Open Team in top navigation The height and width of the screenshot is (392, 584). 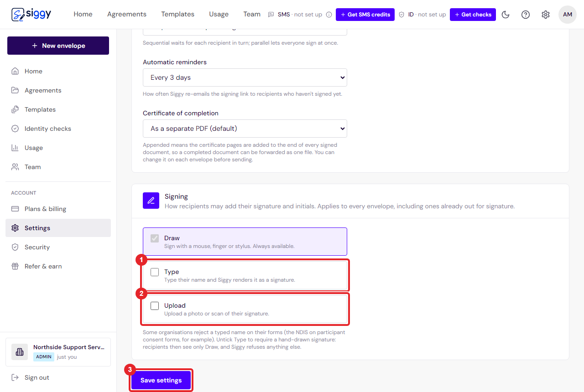252,14
